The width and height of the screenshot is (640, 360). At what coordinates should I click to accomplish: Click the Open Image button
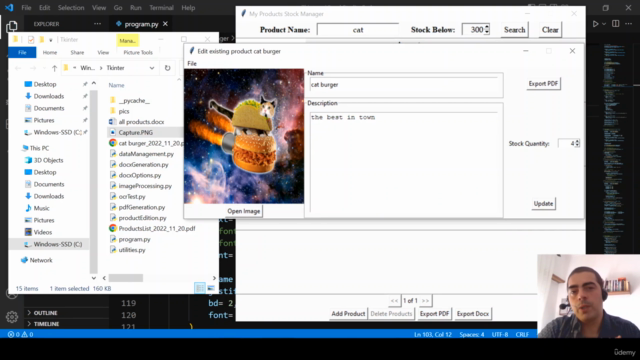[x=244, y=211]
